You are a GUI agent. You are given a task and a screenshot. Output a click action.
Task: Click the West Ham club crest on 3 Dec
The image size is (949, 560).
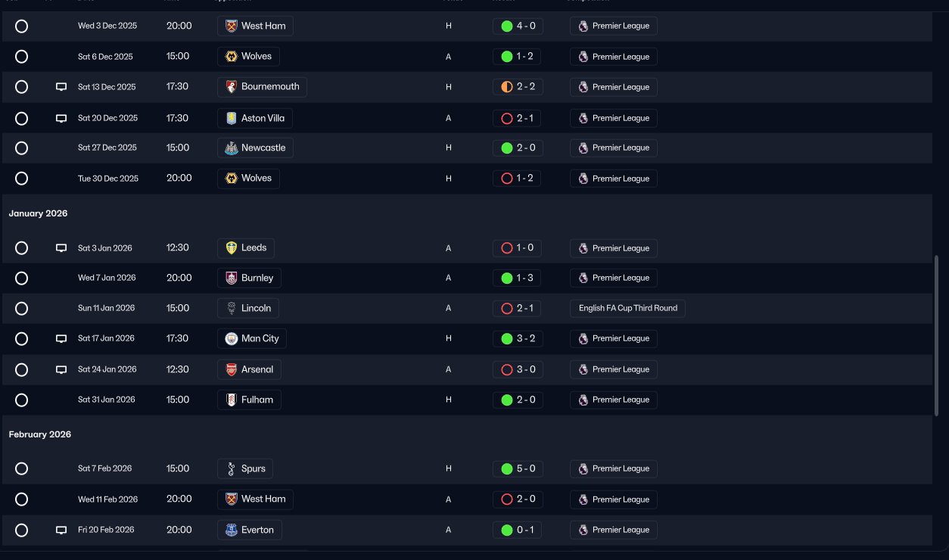[x=232, y=26]
